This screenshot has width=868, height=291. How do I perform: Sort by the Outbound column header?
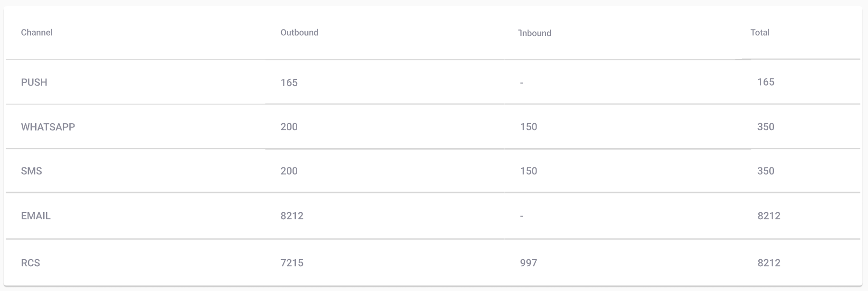(299, 32)
